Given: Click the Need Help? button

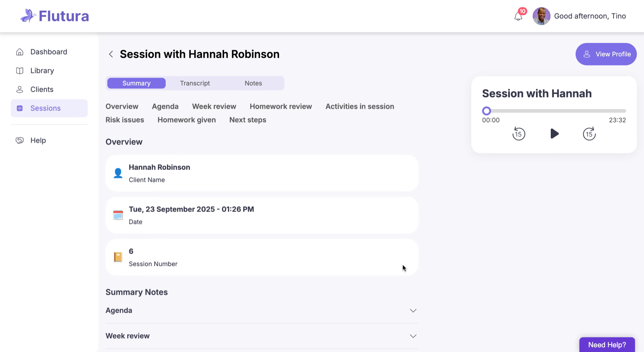Looking at the screenshot, I should pos(607,345).
